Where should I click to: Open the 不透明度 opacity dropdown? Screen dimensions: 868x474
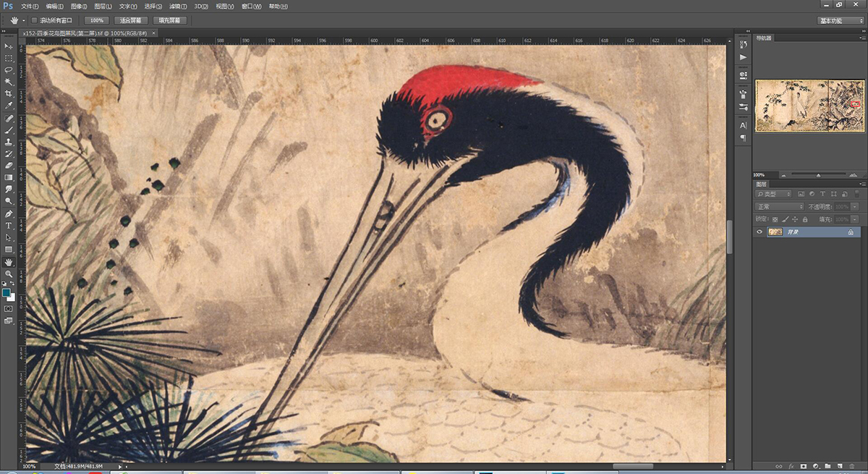[x=854, y=207]
